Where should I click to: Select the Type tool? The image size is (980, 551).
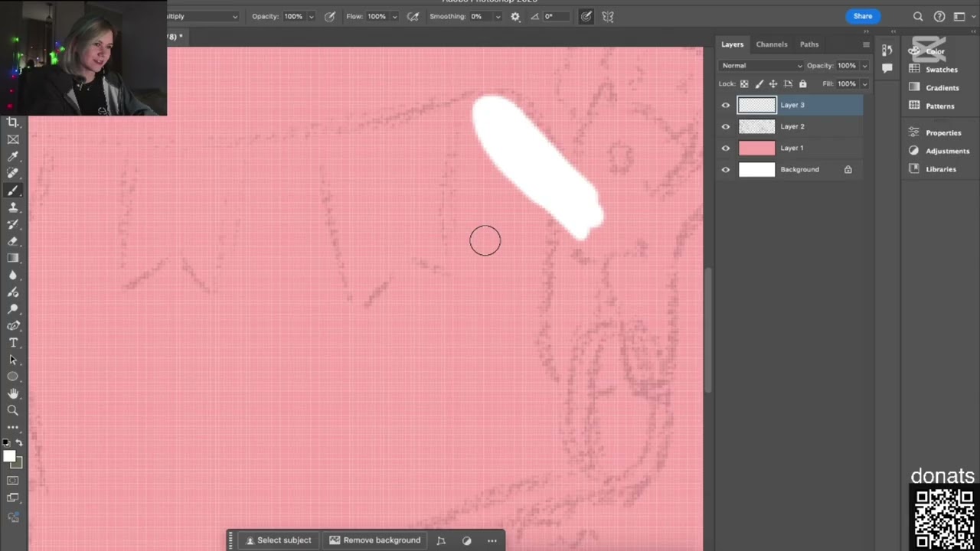[13, 342]
